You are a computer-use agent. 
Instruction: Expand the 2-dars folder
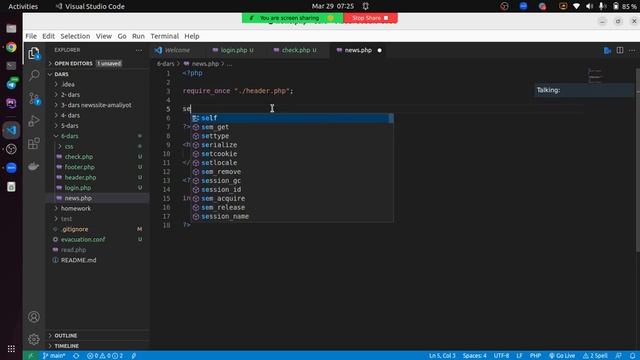click(70, 95)
